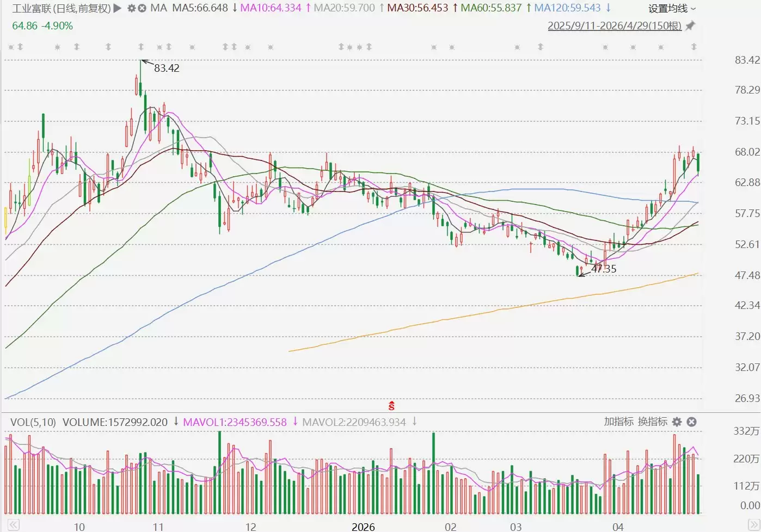Open volume indicator settings gear

point(677,422)
